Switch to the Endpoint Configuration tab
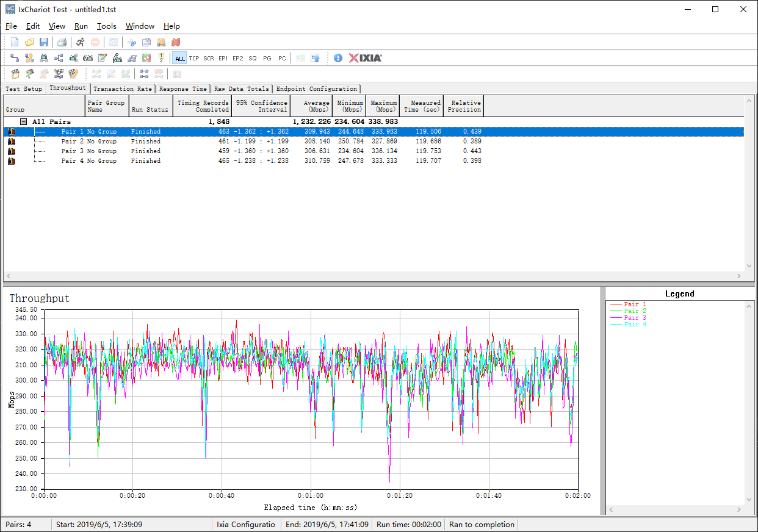Image resolution: width=758 pixels, height=532 pixels. point(316,89)
